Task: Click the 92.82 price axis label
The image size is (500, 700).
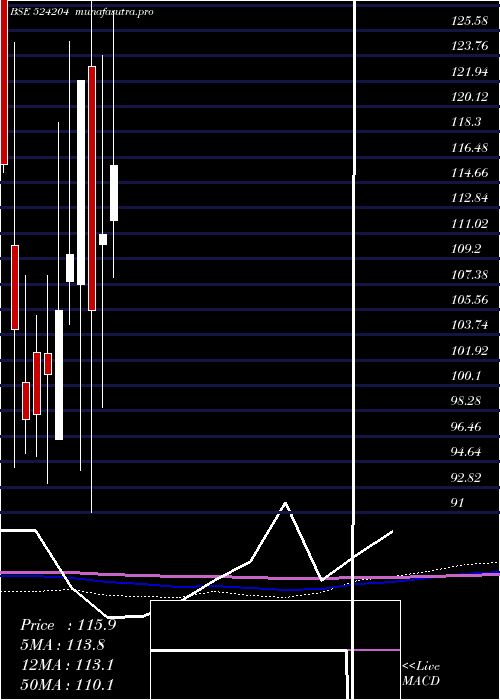Action: tap(466, 478)
